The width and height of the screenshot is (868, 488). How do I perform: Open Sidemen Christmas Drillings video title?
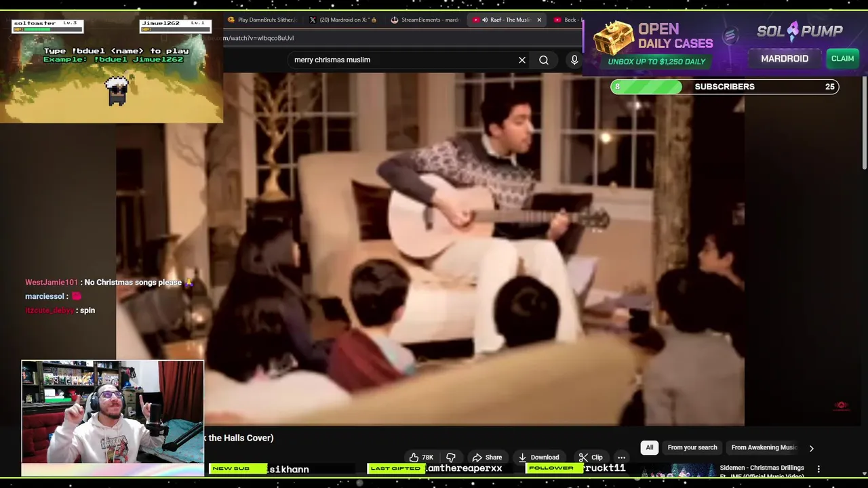[x=762, y=471]
